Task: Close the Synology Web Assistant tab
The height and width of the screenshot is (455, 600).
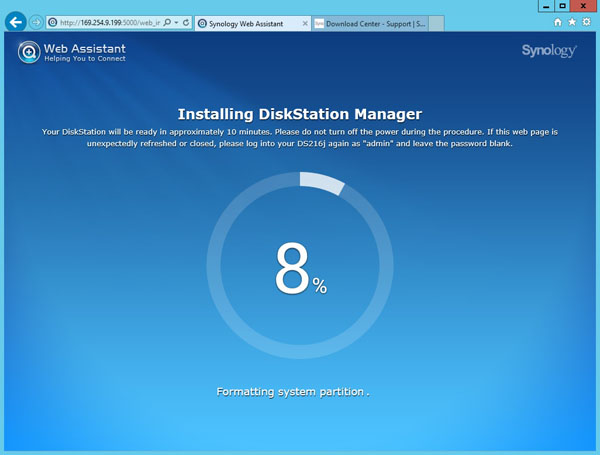Action: pyautogui.click(x=305, y=24)
